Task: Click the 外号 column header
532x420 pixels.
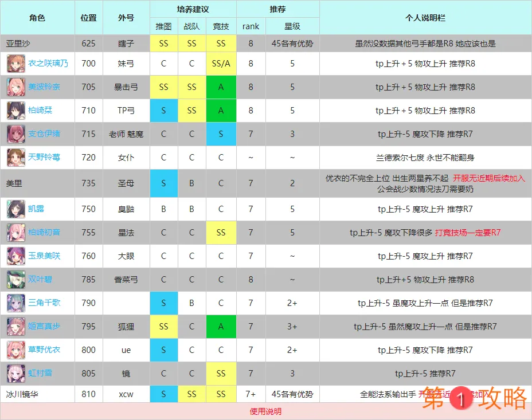Action: point(126,18)
